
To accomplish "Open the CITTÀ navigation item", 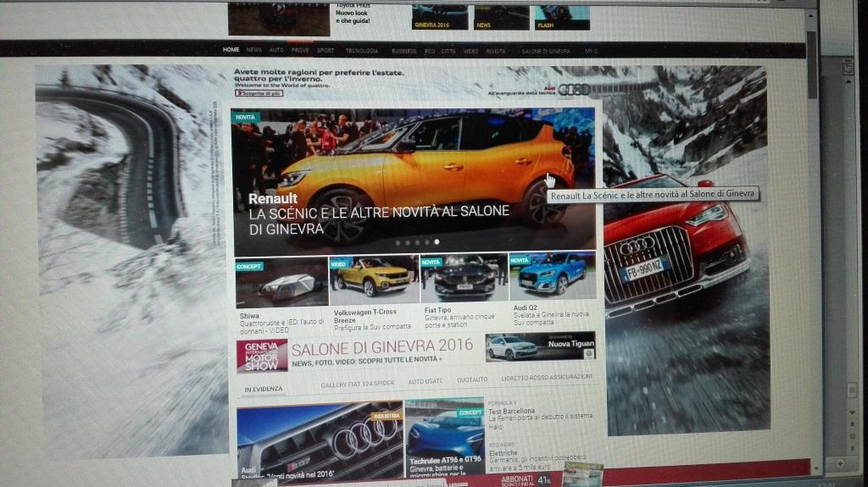I will [x=448, y=51].
